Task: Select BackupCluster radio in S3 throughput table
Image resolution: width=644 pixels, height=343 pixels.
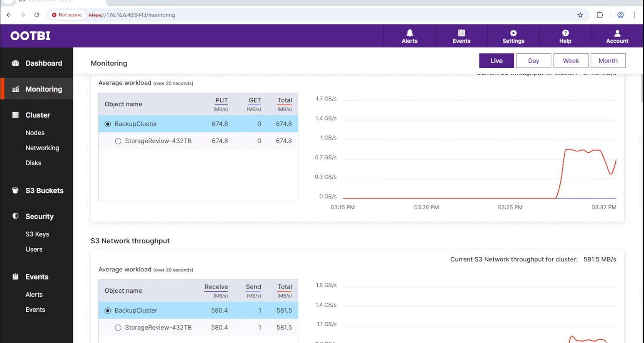Action: point(108,124)
